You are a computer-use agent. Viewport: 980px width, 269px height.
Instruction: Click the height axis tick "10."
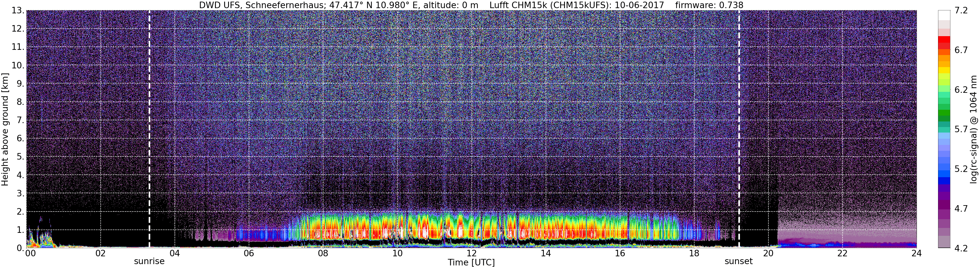[18, 65]
